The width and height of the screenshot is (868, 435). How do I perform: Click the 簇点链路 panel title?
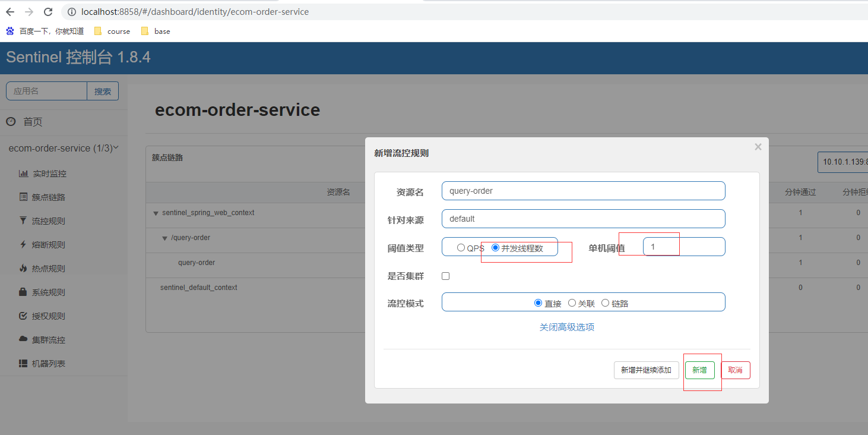167,157
